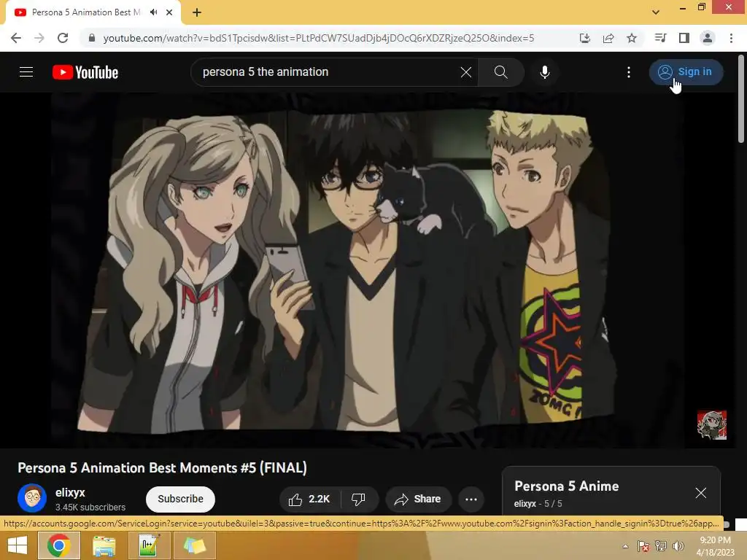Click subscriber count 3.45K subscribers
747x560 pixels.
coord(90,507)
